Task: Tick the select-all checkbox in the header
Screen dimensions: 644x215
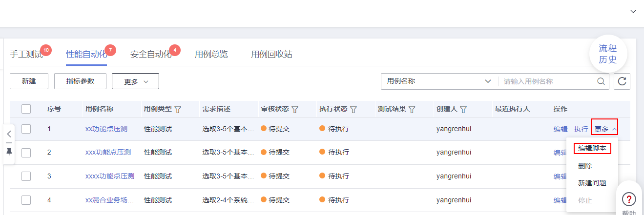Action: (x=26, y=109)
